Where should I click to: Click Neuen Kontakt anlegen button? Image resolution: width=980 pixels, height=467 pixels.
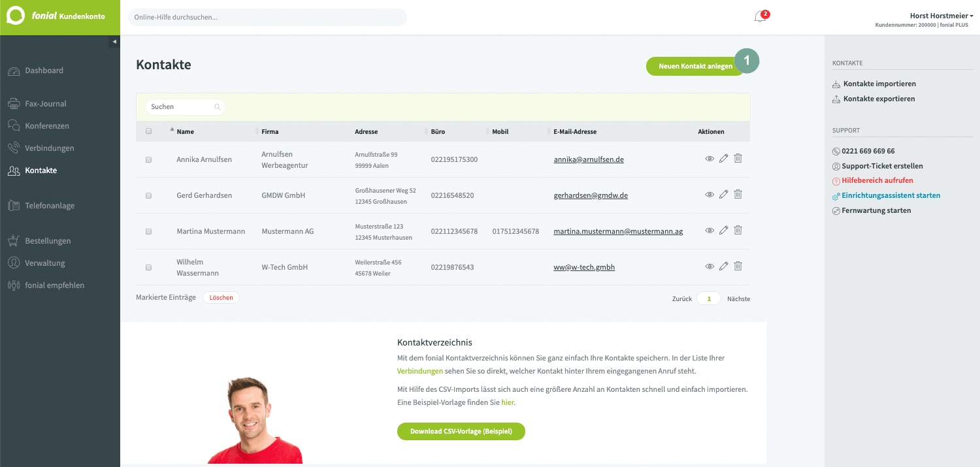[x=696, y=67]
